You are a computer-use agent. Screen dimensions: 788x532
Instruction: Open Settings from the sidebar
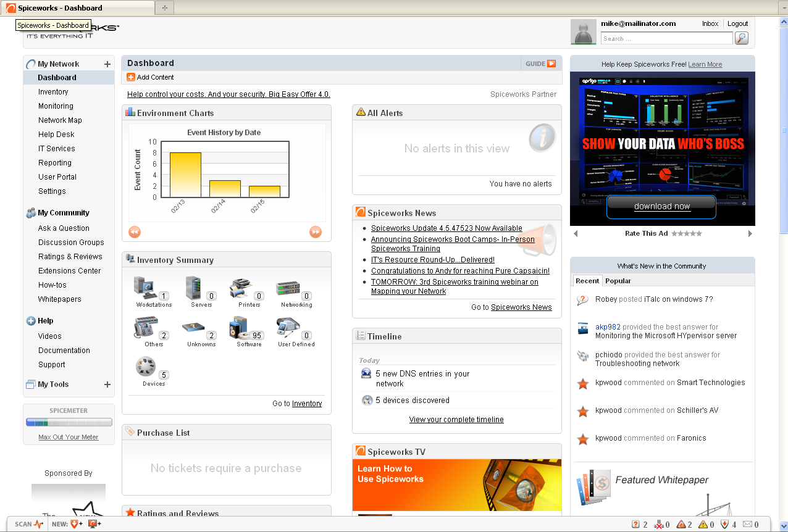click(52, 191)
